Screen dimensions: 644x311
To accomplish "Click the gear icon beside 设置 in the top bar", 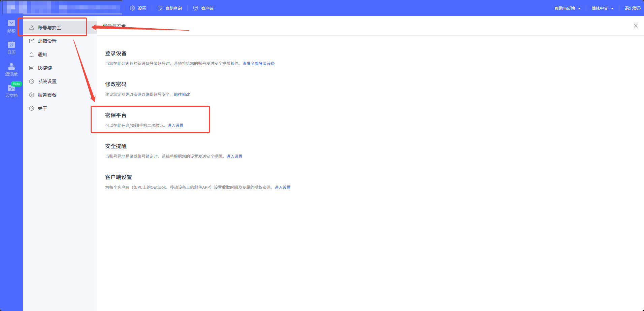I will coord(132,8).
